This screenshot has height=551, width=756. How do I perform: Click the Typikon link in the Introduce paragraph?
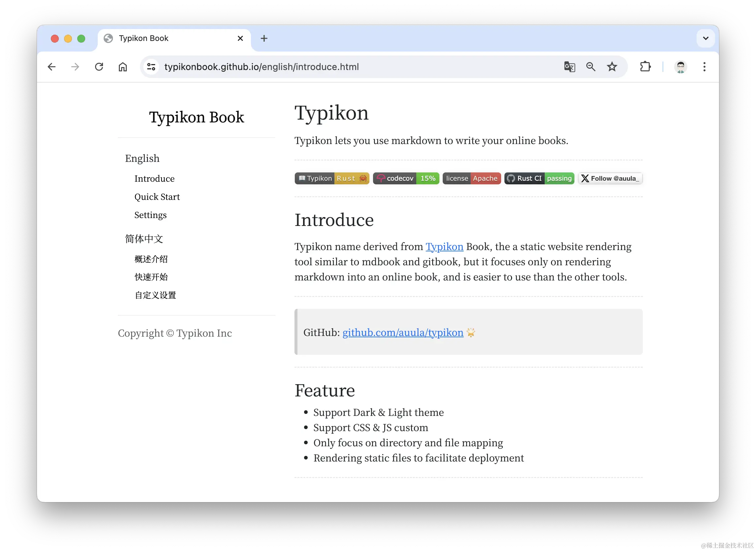pos(444,246)
